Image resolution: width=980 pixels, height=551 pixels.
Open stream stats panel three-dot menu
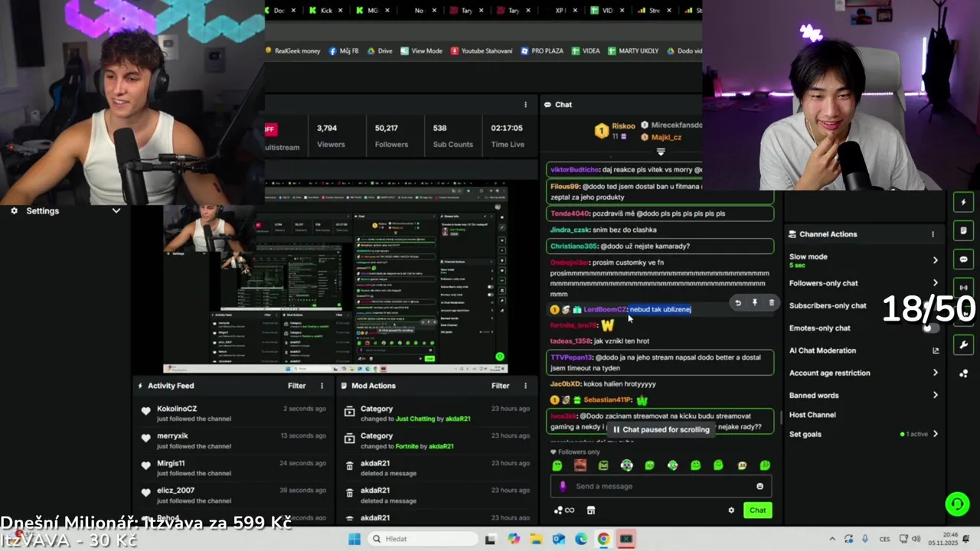pos(525,105)
